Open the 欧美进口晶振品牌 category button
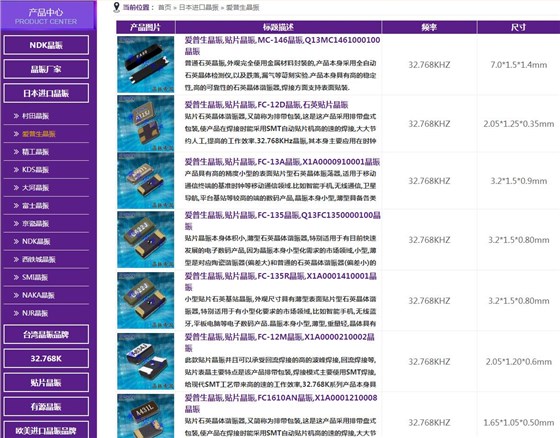 [46, 430]
